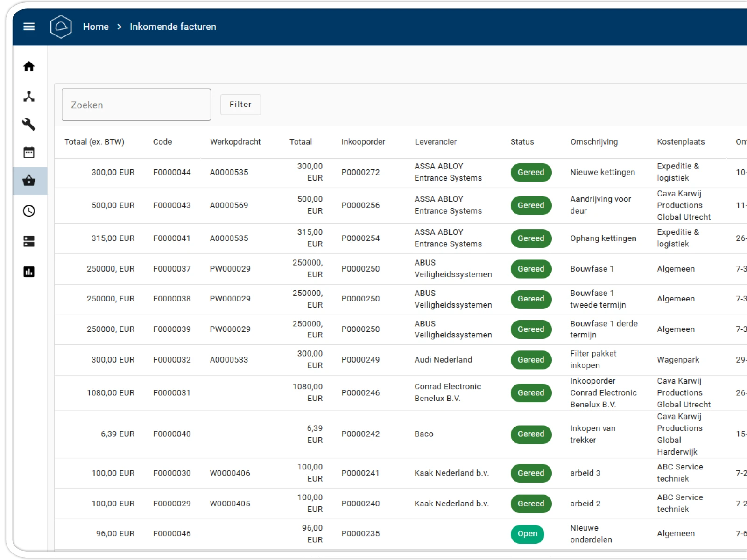Open the clock sidebar icon

click(29, 211)
